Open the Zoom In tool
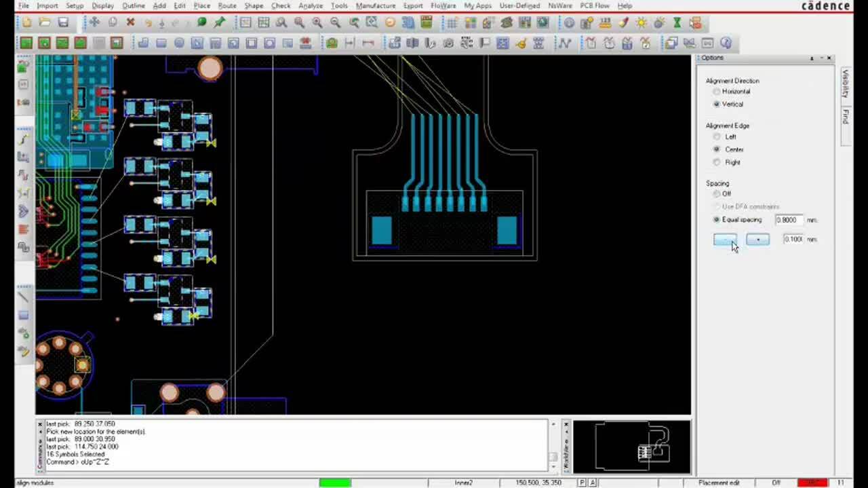Viewport: 868px width, 488px height. coord(317,22)
